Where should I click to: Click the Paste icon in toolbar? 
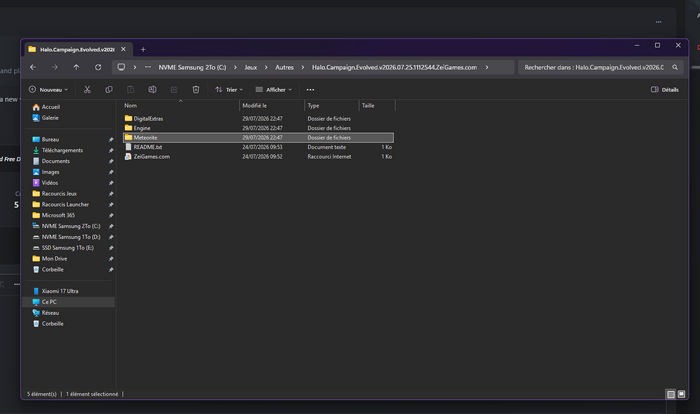(130, 90)
